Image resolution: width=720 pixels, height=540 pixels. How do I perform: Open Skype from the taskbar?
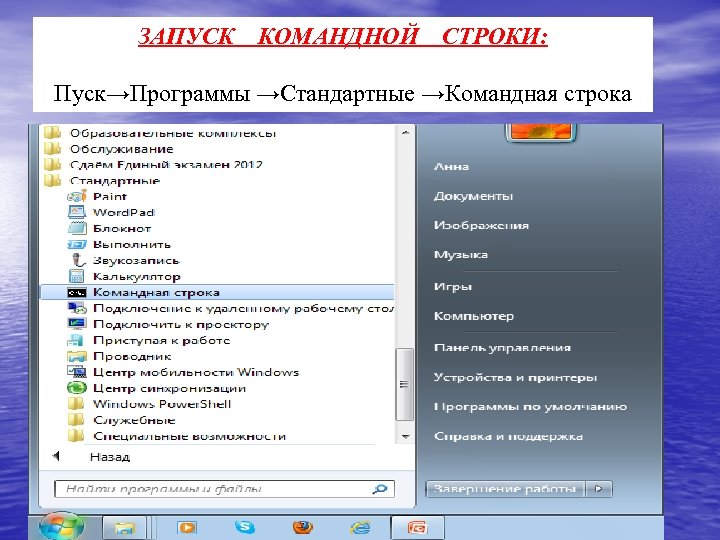click(x=244, y=527)
